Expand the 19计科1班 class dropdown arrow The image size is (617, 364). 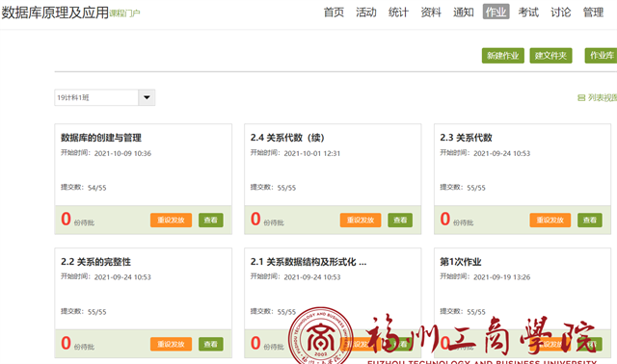(x=147, y=97)
